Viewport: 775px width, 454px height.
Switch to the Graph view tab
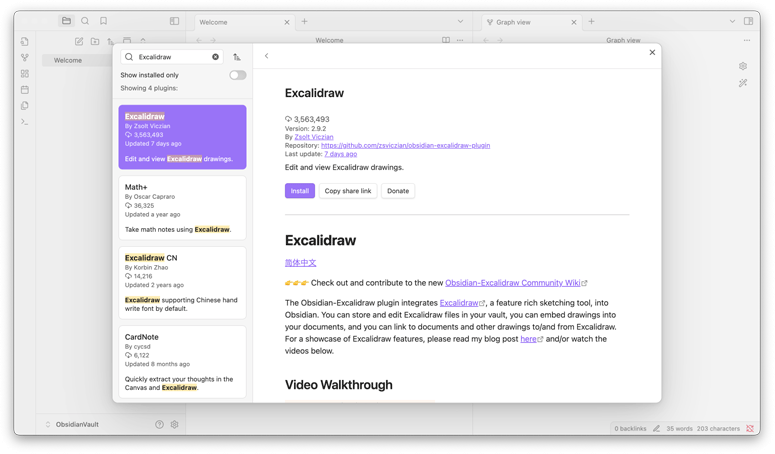[531, 22]
